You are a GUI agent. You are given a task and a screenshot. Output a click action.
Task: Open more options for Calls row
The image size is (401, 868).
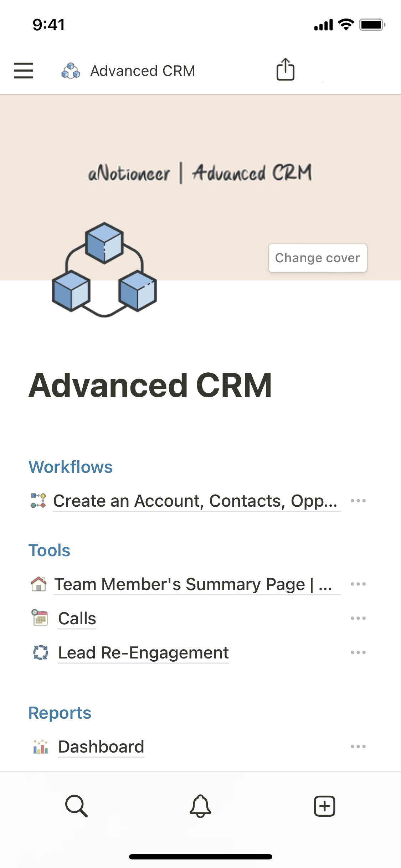358,618
